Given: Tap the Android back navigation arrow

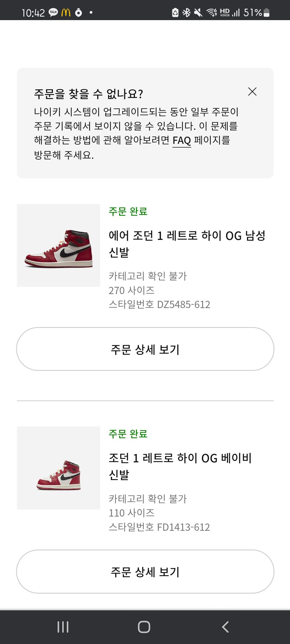Looking at the screenshot, I should point(225,627).
